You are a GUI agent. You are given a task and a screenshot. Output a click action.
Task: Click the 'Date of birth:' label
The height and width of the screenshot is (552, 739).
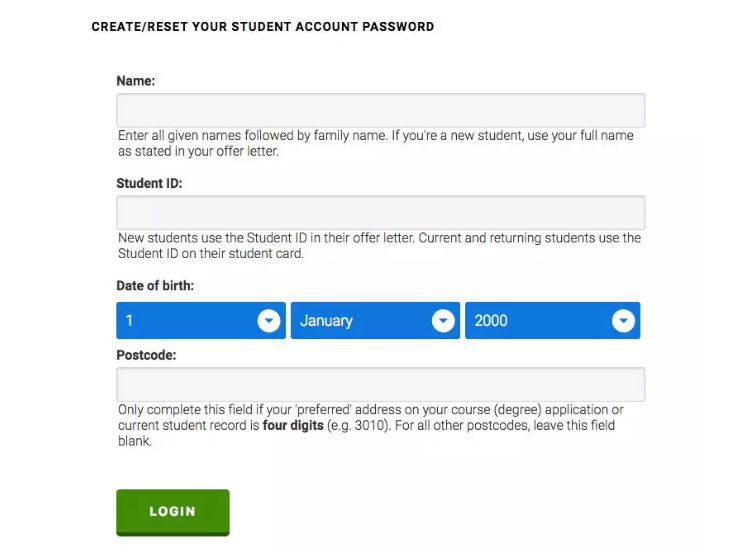(x=155, y=286)
